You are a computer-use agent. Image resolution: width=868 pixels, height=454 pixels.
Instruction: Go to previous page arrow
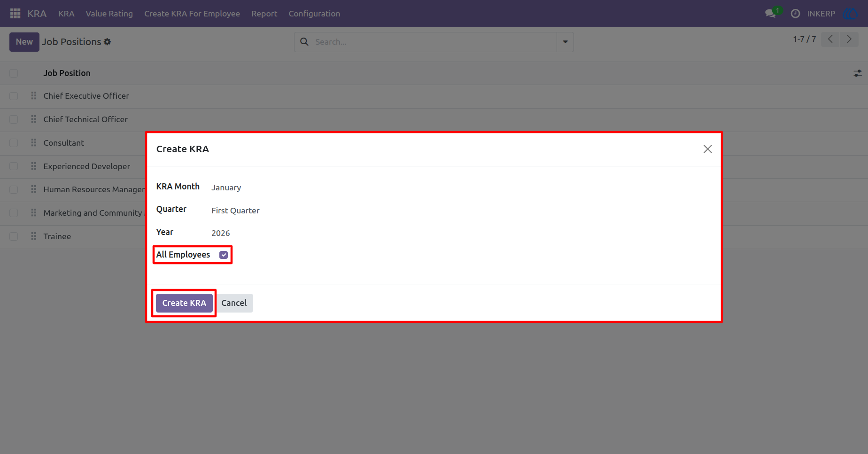pos(830,39)
